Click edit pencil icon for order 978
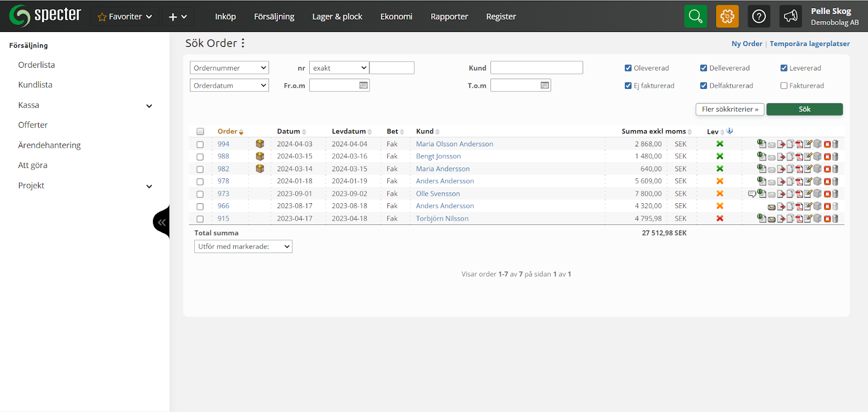This screenshot has height=412, width=868. point(808,182)
